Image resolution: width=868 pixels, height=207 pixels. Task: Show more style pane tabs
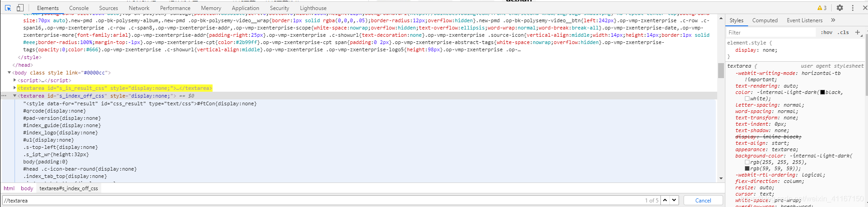point(833,20)
